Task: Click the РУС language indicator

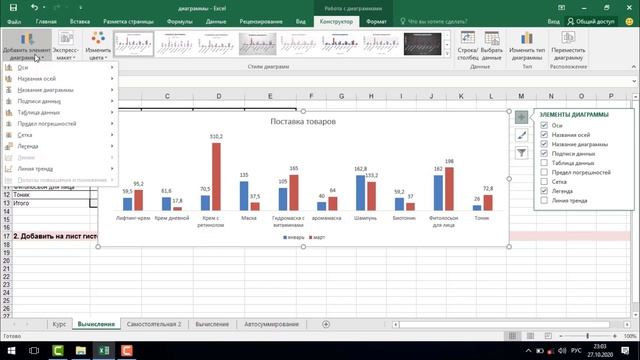Action: click(576, 351)
